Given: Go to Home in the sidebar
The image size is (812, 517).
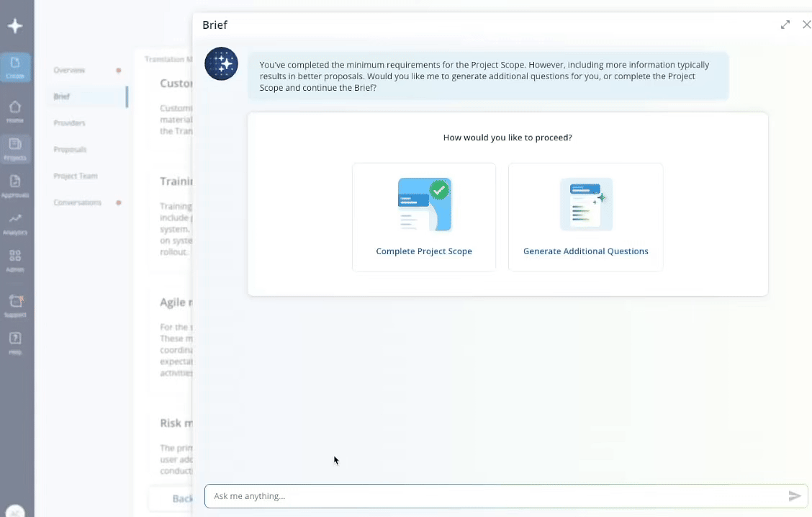Looking at the screenshot, I should click(x=15, y=110).
